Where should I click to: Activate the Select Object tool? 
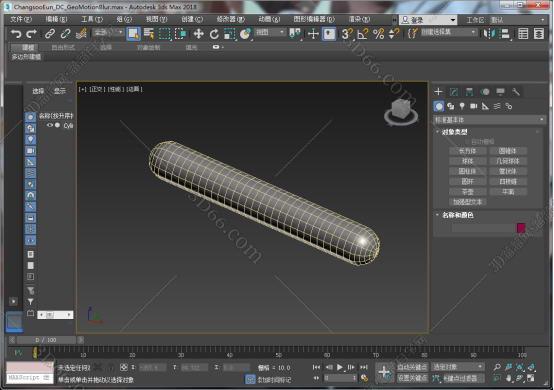coord(134,34)
